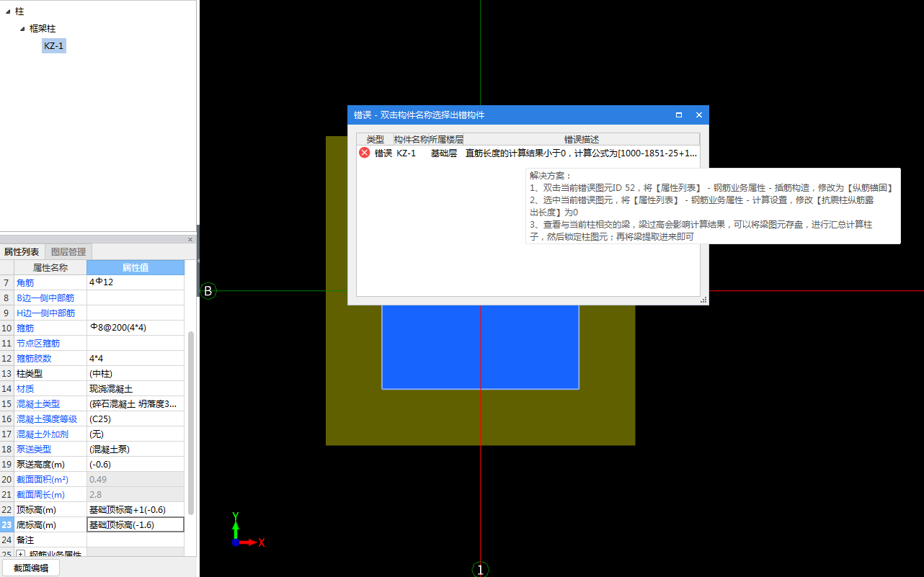924x577 pixels.
Task: Click the 泵送类型 value (混凝土泵)
Action: 135,449
